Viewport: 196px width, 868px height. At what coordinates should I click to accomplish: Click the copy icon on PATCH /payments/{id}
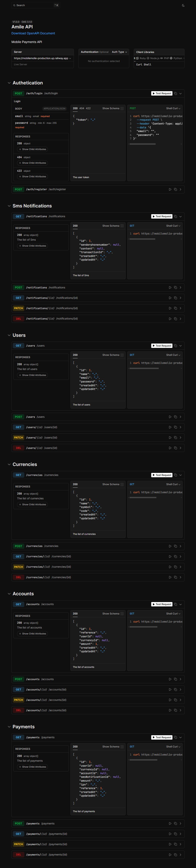pyautogui.click(x=175, y=844)
